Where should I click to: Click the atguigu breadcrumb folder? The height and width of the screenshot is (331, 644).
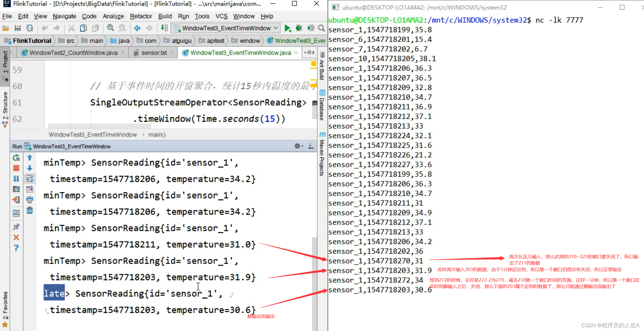(182, 41)
